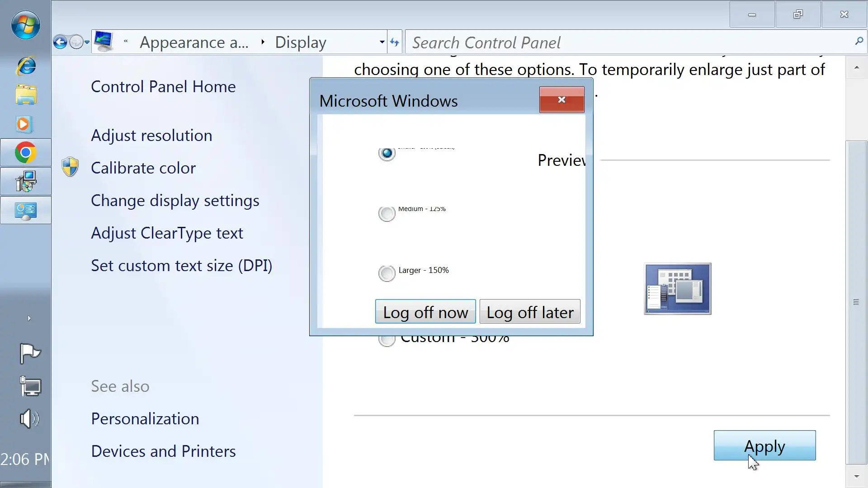Click the refresh button beside address bar
Image resolution: width=868 pixels, height=488 pixels.
(x=395, y=42)
